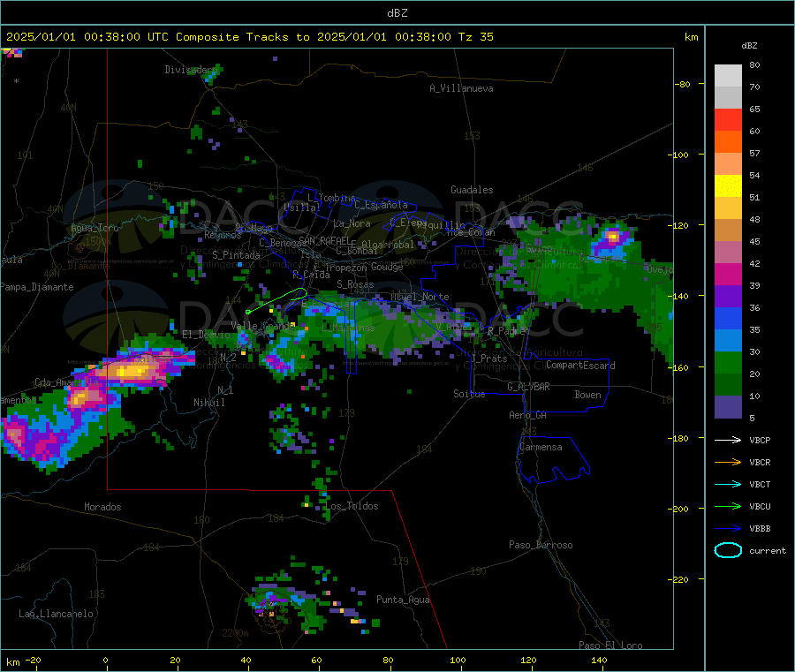Click the yellow-cored storm cell in the northeast
795x672 pixels.
613,237
